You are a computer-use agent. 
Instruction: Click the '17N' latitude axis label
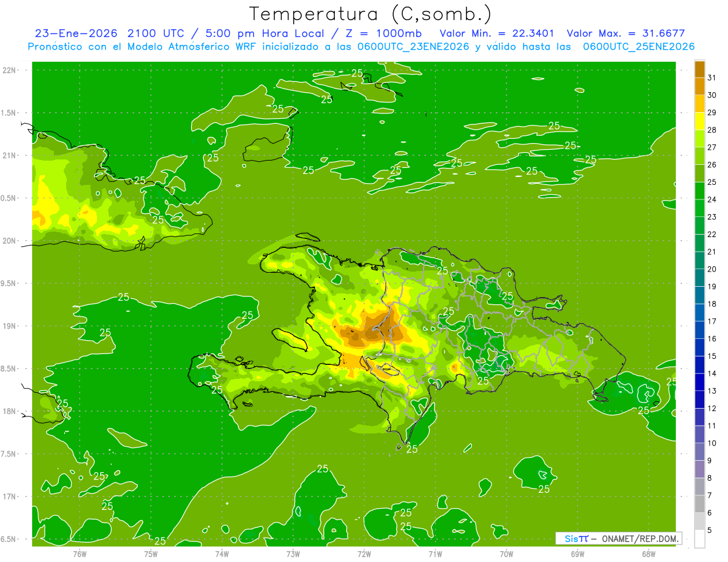coord(10,497)
